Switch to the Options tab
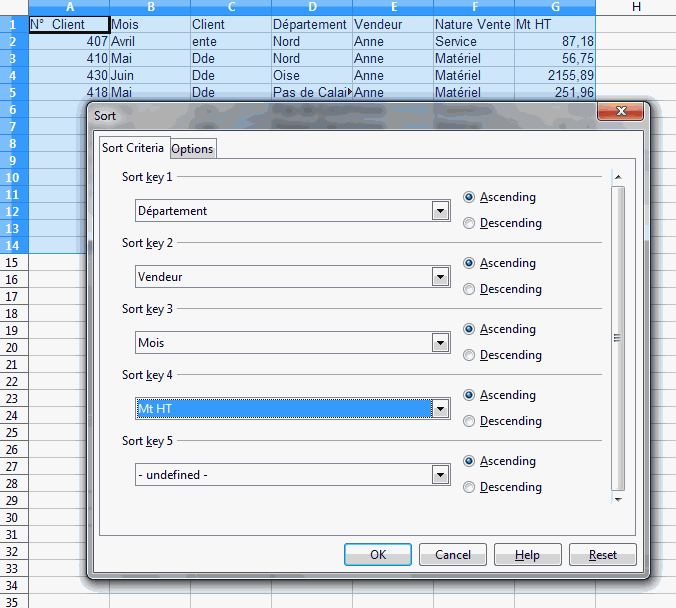The height and width of the screenshot is (608, 676). [x=192, y=149]
